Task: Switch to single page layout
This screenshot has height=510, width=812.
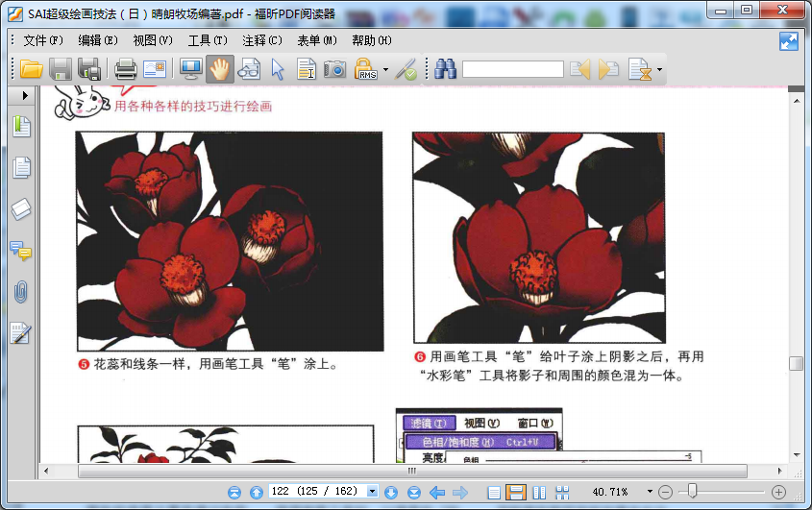Action: (x=494, y=493)
